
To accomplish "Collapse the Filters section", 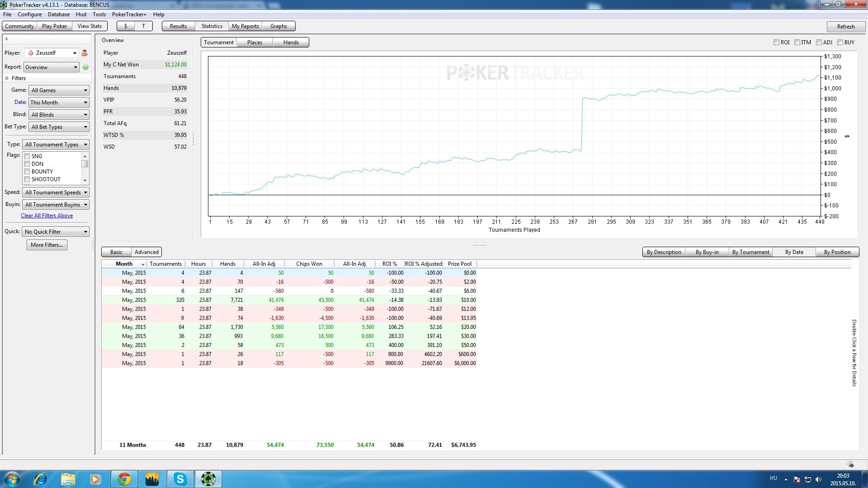I will (7, 78).
